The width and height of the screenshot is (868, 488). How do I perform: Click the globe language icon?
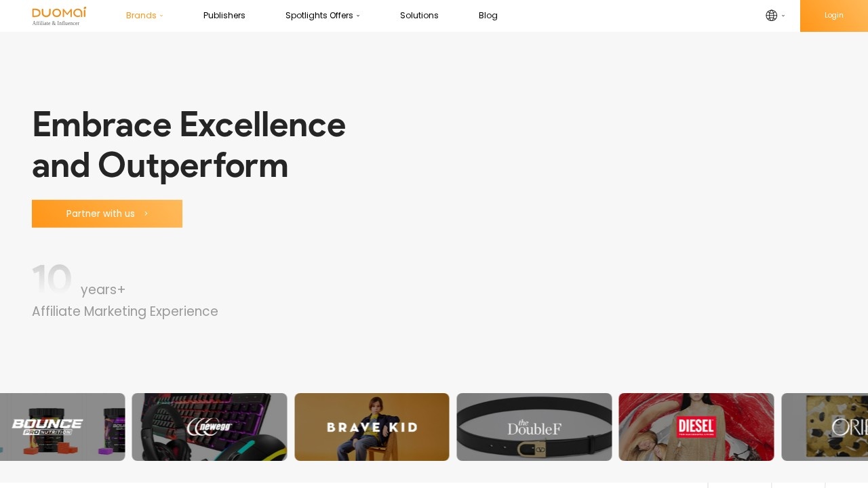(x=771, y=16)
